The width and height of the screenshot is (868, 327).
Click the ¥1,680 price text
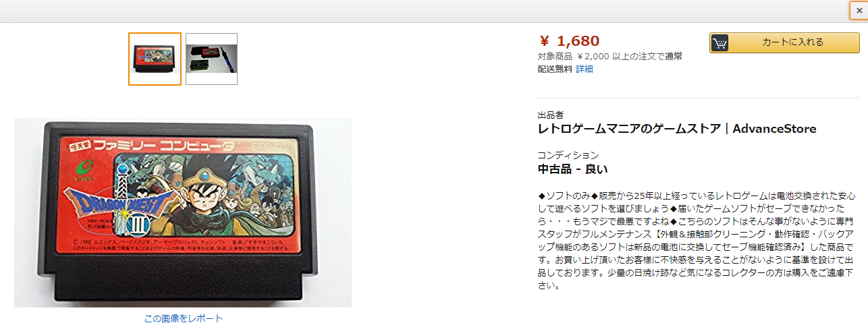click(569, 41)
